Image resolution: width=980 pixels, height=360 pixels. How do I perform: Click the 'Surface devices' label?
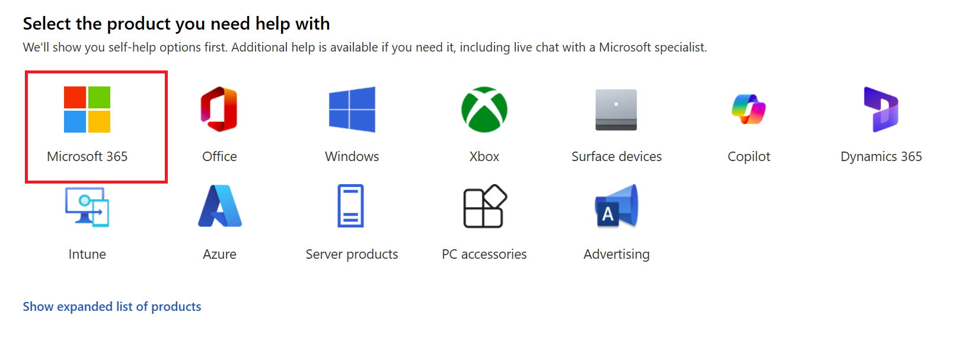[617, 156]
